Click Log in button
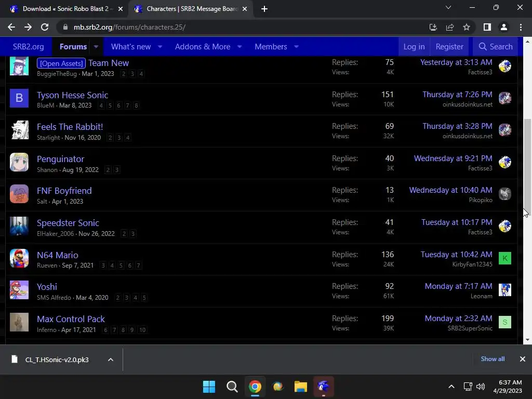 (414, 46)
